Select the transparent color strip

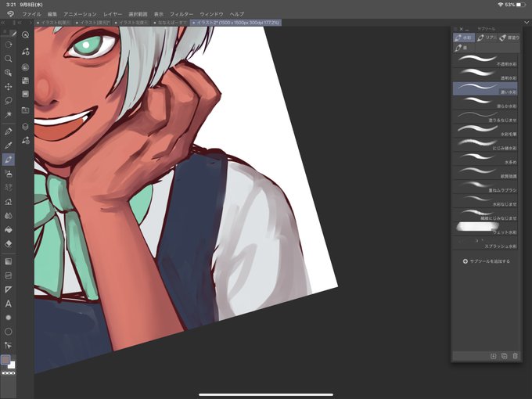point(9,373)
